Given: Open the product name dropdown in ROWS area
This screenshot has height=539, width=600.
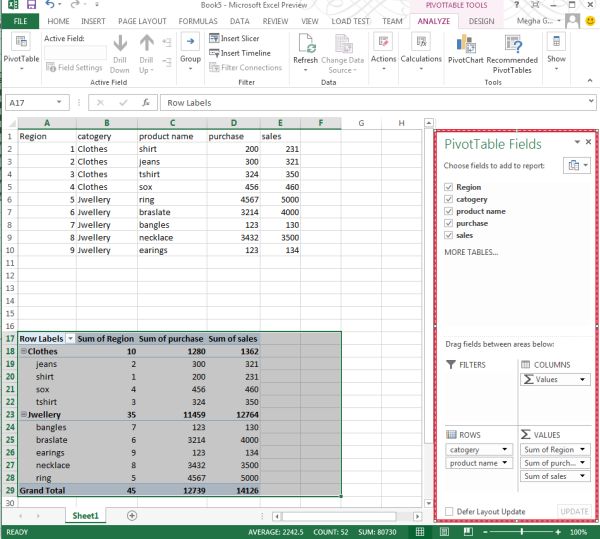Looking at the screenshot, I should click(x=505, y=463).
